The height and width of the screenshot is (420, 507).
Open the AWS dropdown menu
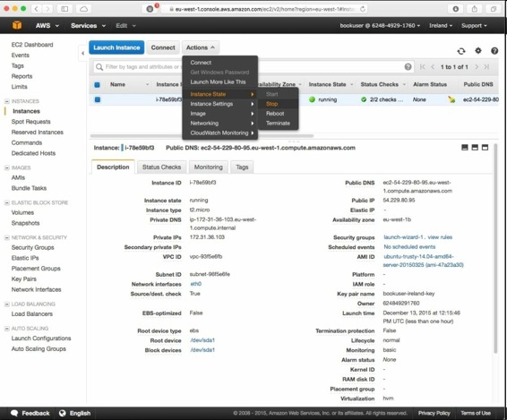(x=47, y=26)
